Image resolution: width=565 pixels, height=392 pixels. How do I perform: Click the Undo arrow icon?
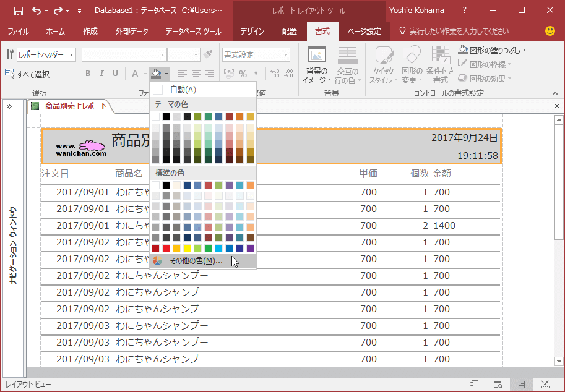tap(37, 11)
